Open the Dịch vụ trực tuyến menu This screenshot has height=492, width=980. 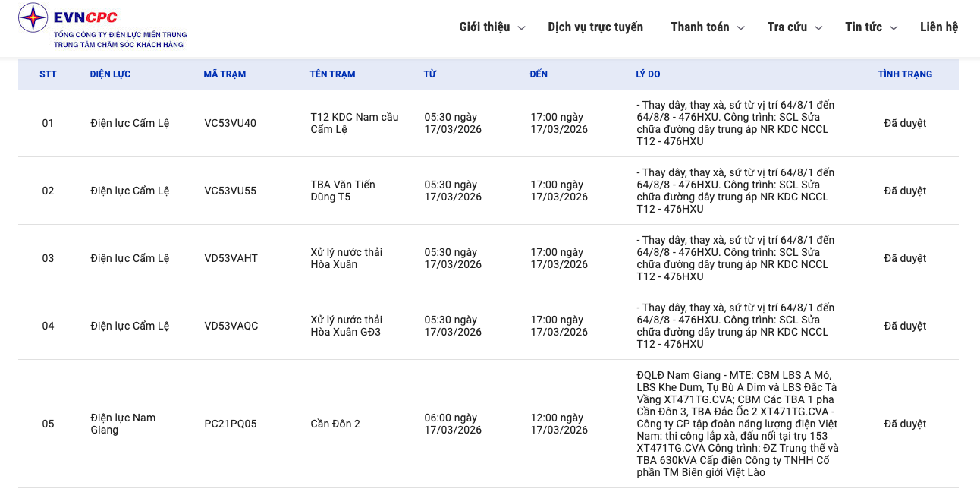(595, 27)
